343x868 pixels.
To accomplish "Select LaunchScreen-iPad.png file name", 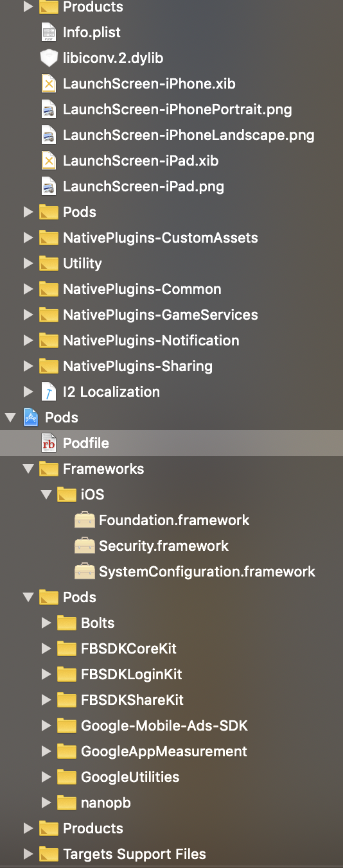I will click(x=143, y=186).
